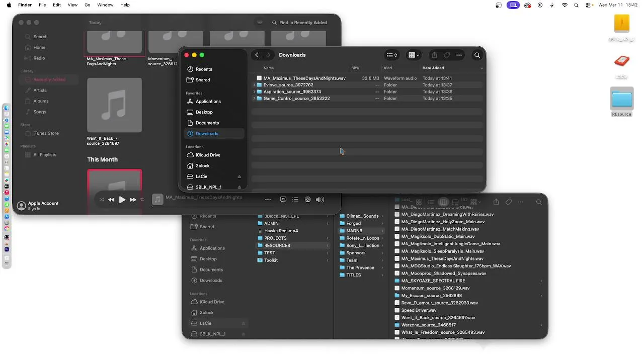The height and width of the screenshot is (362, 644).
Task: Go forward in Downloads window
Action: pyautogui.click(x=269, y=55)
